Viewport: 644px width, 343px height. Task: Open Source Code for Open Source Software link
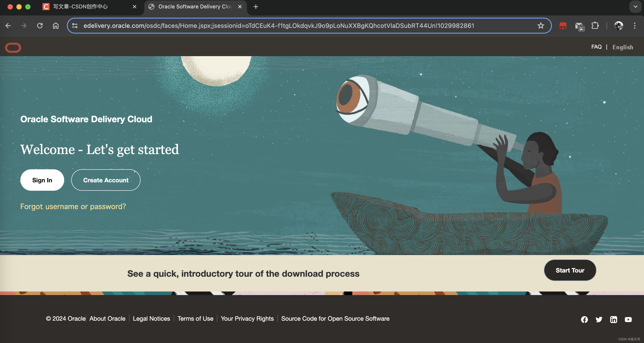pos(335,318)
